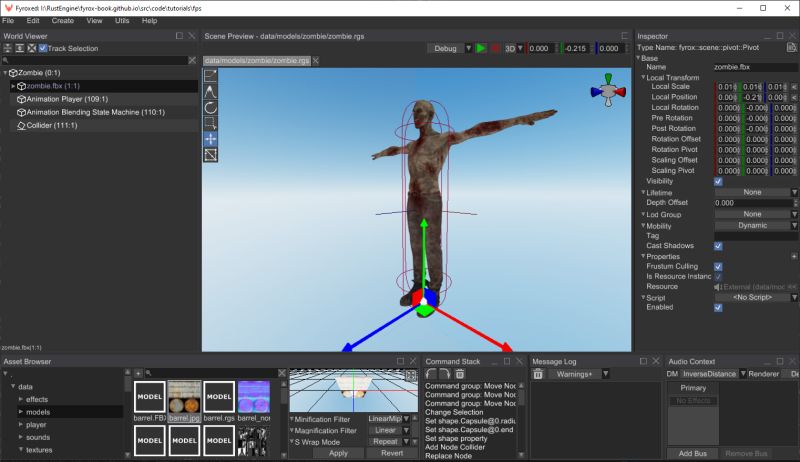Collapse the Zombie root tree node
800x462 pixels.
[6, 73]
